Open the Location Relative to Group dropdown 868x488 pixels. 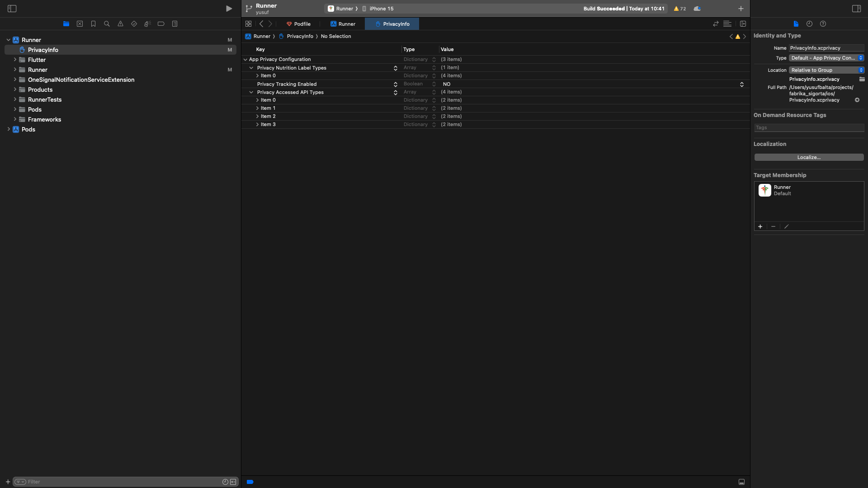[x=826, y=70]
